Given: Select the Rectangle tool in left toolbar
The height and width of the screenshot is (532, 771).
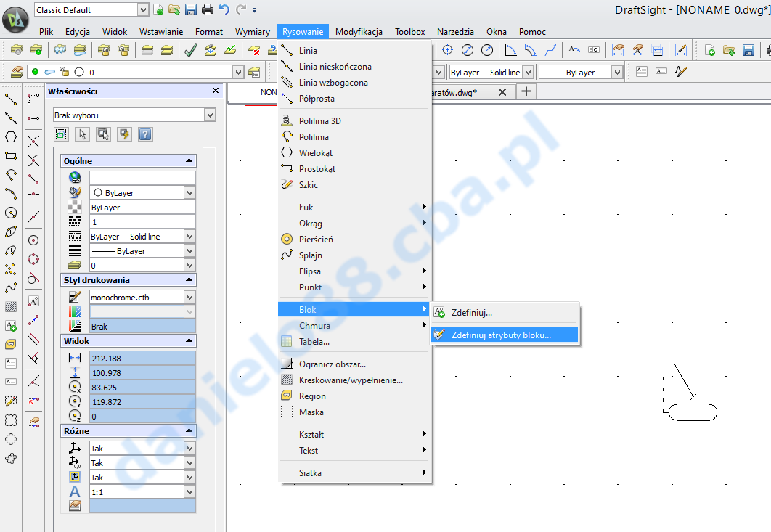Looking at the screenshot, I should (11, 156).
